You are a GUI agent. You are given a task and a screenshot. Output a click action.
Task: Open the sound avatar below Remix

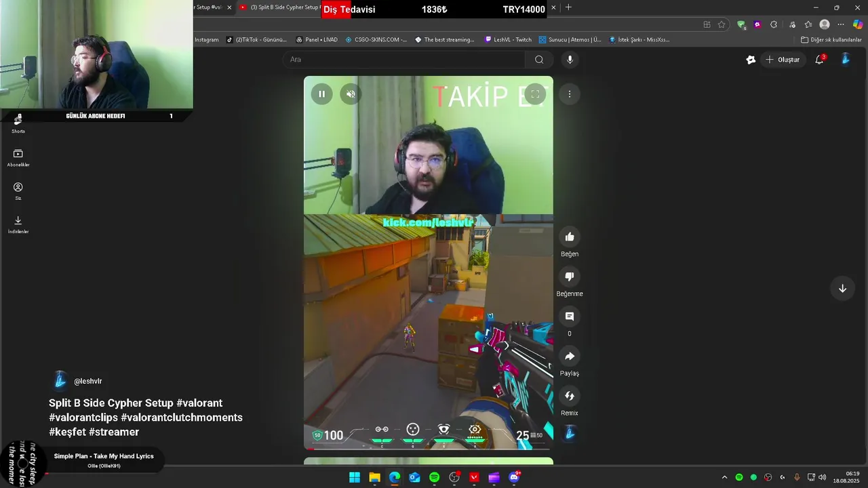[570, 433]
